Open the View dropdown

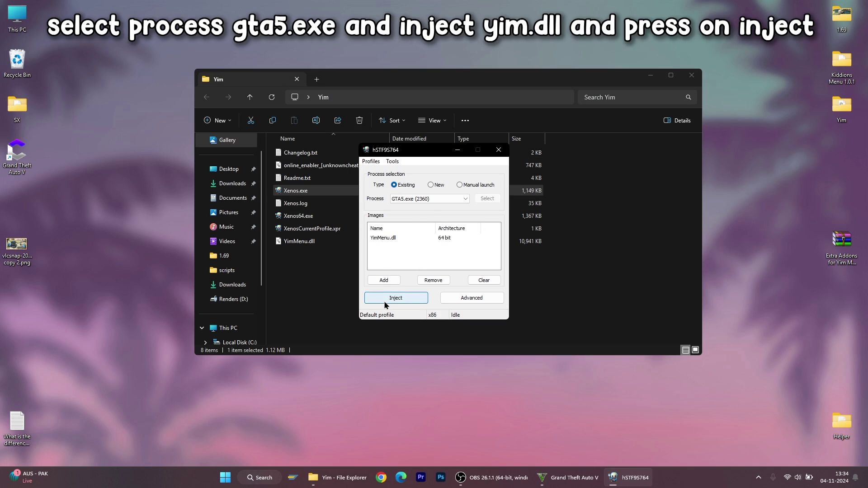coord(432,120)
